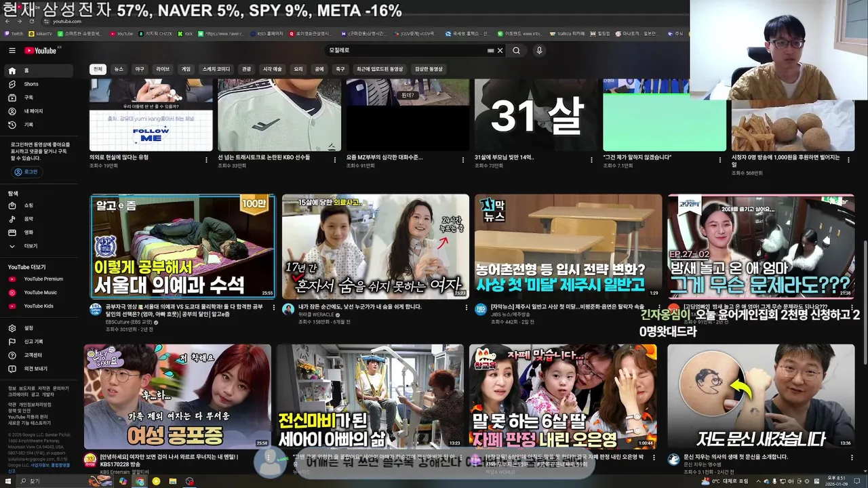Open more options for 요즘 MZ부부의 short
Image resolution: width=868 pixels, height=488 pixels.
tap(463, 160)
